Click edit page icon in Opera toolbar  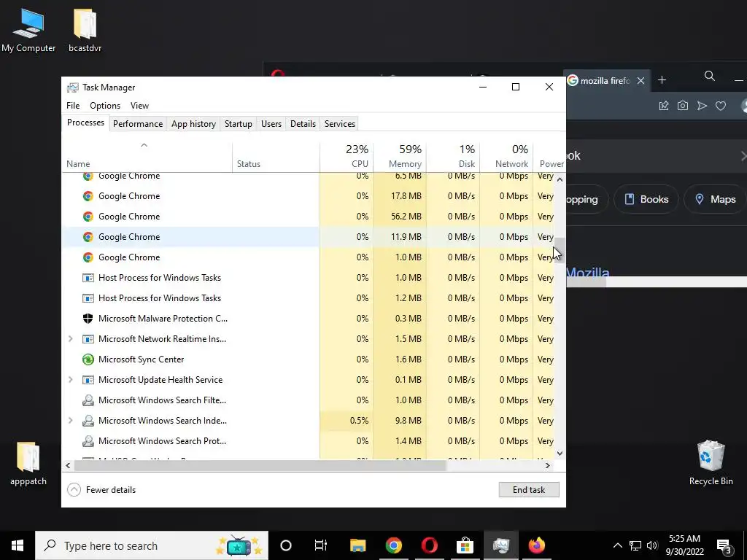click(x=664, y=106)
